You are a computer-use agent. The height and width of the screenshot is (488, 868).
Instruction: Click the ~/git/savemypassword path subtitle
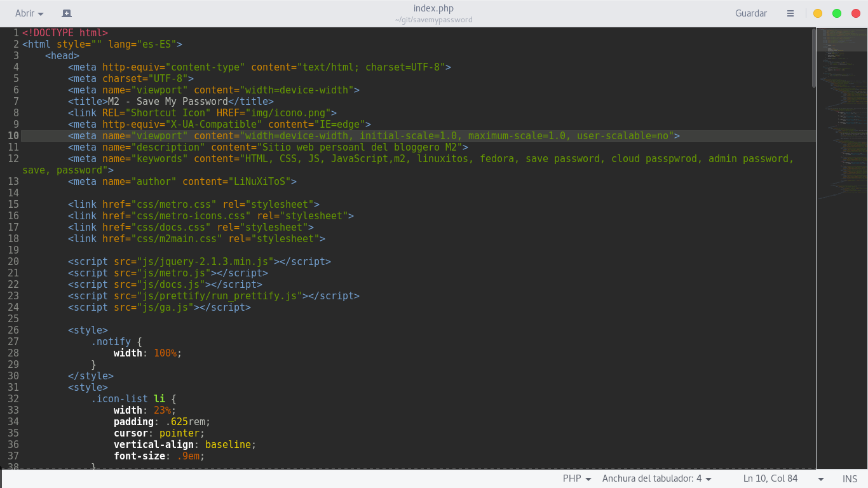tap(433, 20)
